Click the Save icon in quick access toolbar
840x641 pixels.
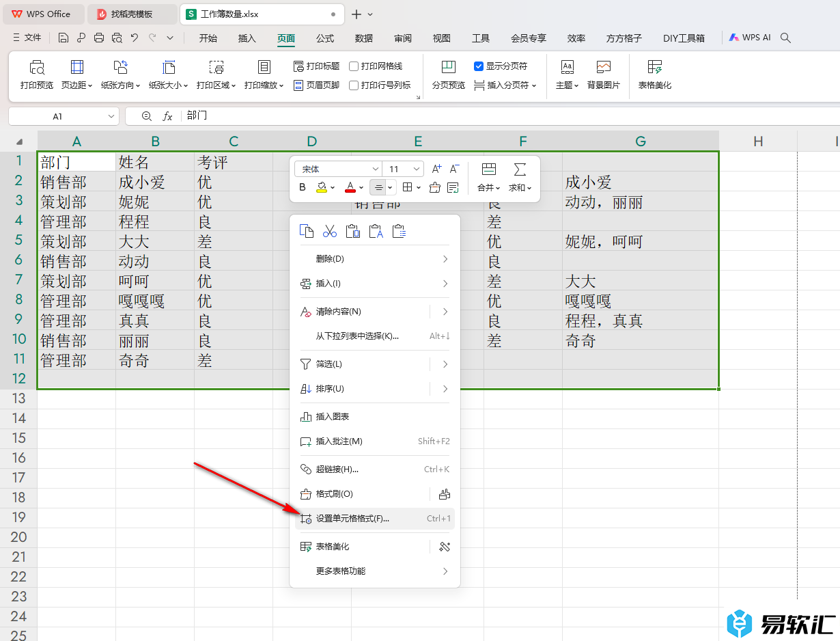coord(64,38)
